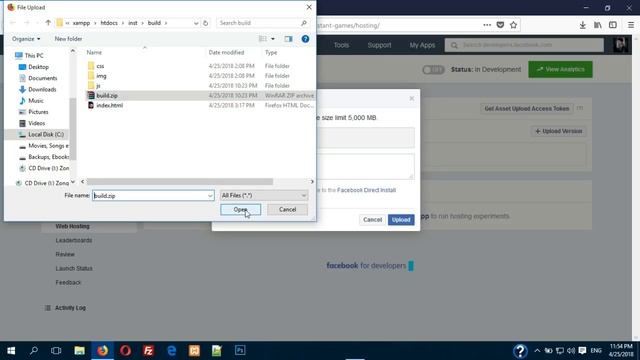Launch File Explorer from taskbar
The image size is (640, 360).
pyautogui.click(x=79, y=351)
